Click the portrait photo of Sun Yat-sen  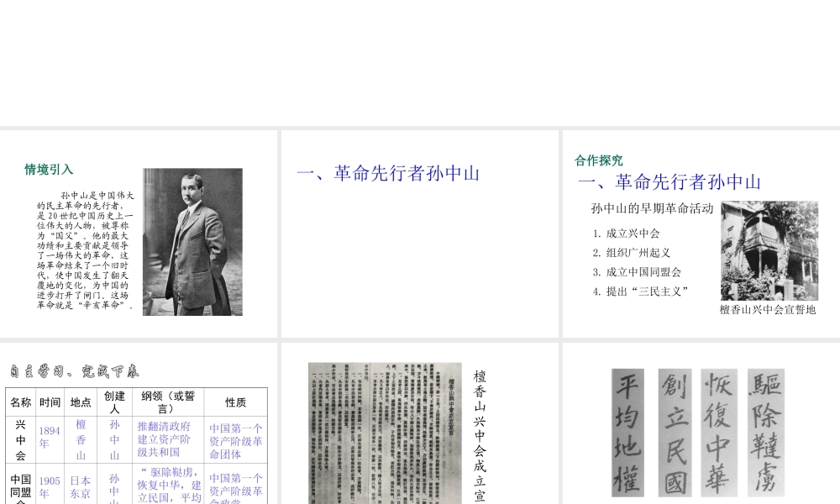tap(192, 242)
